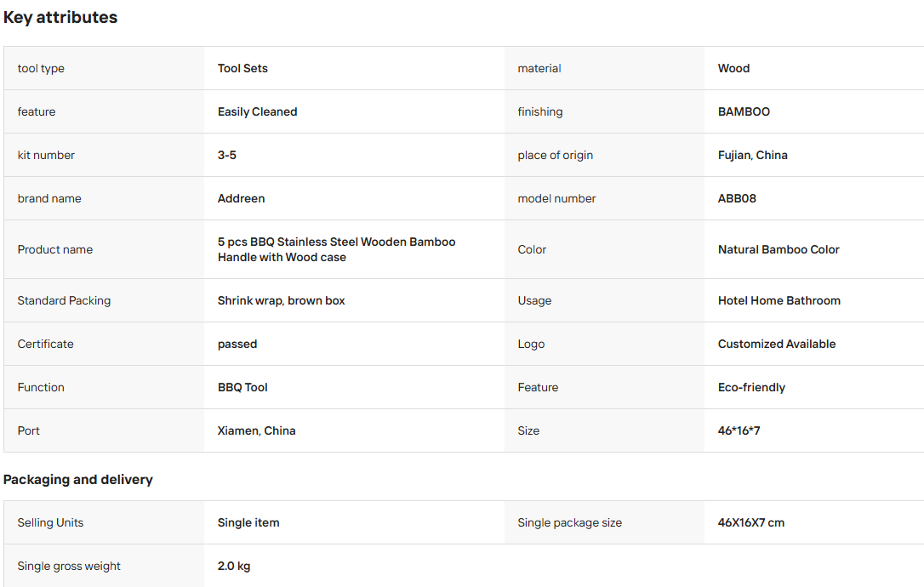
Task: Click the product name 5 pcs BBQ text
Action: point(336,249)
